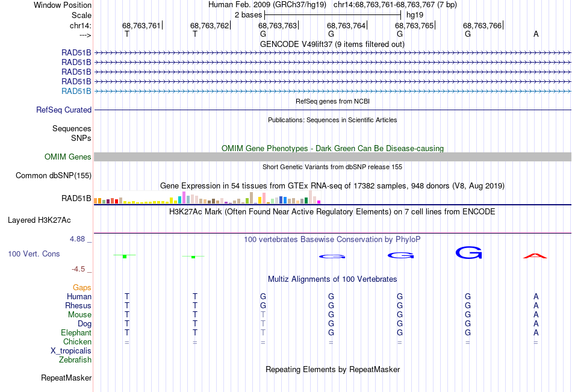This screenshot has height=392, width=572.
Task: Click the hg19 label beside the scale bar
Action: pyautogui.click(x=415, y=15)
